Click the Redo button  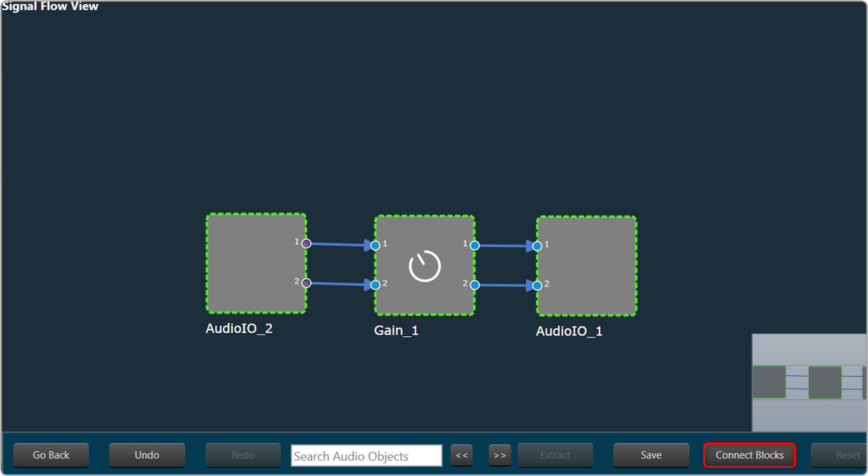(x=243, y=455)
